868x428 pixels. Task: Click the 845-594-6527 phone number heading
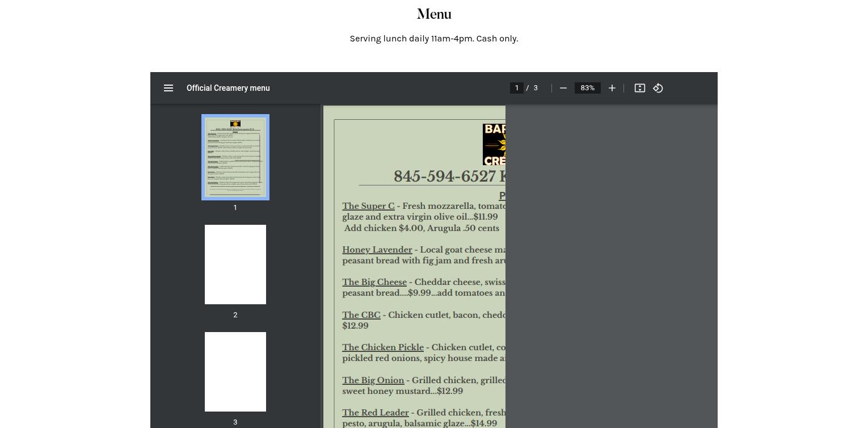pyautogui.click(x=448, y=177)
